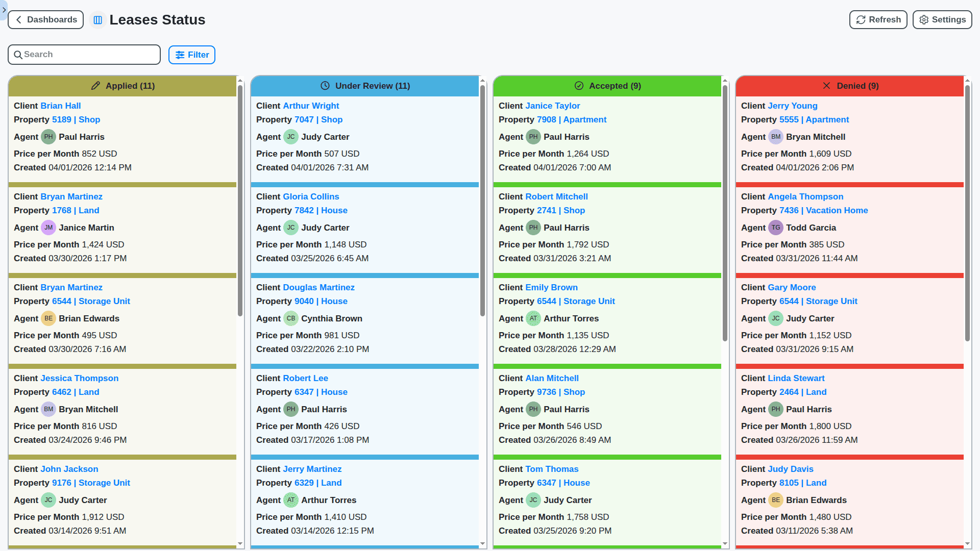Open the Filter options panel
This screenshot has width=980, height=551.
(191, 55)
